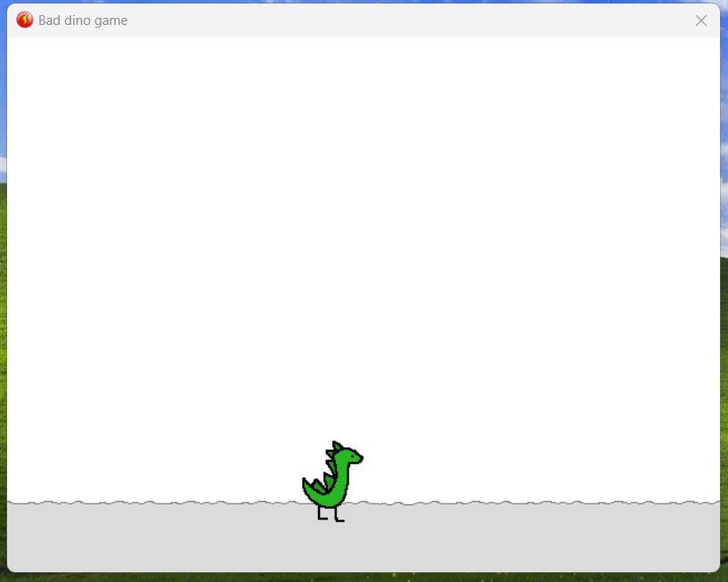Click the dinosaur's green belly
Screen dimensions: 728x582
tap(337, 488)
